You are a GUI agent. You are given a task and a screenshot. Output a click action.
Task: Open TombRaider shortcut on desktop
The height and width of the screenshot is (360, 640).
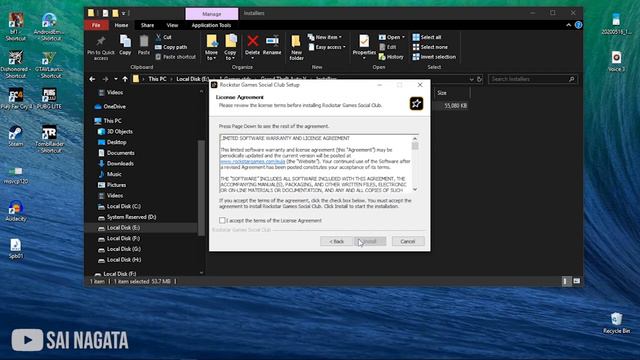pos(49,139)
